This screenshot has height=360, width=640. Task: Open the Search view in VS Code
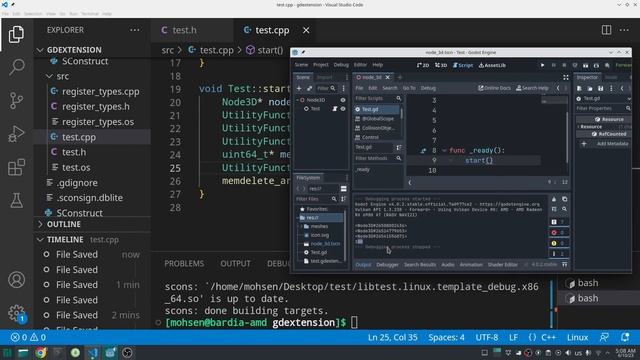[x=16, y=67]
